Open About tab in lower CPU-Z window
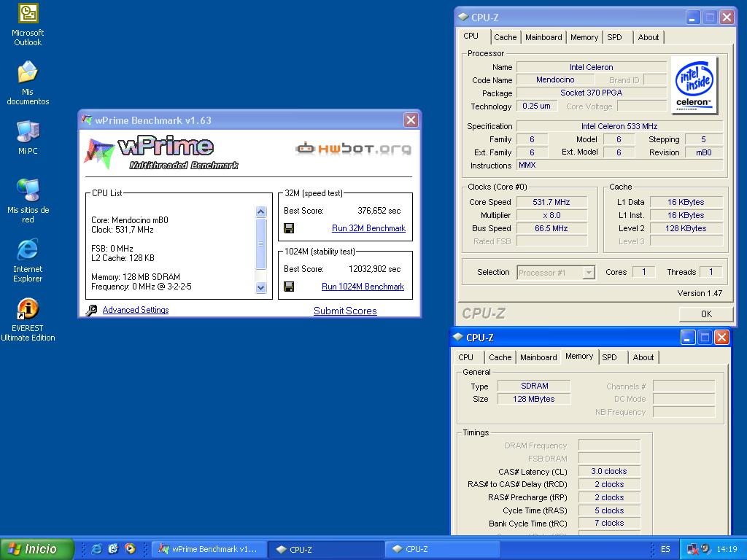This screenshot has height=560, width=747. 643,357
